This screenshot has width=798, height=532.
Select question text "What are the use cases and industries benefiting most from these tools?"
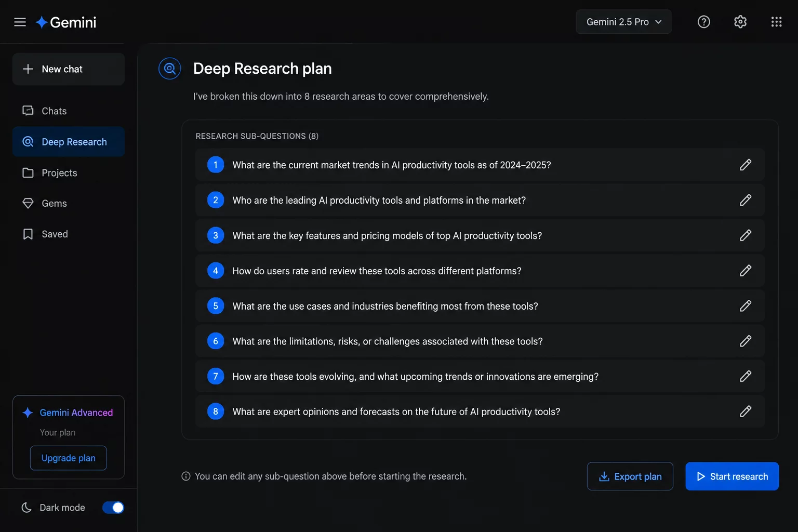click(x=385, y=307)
